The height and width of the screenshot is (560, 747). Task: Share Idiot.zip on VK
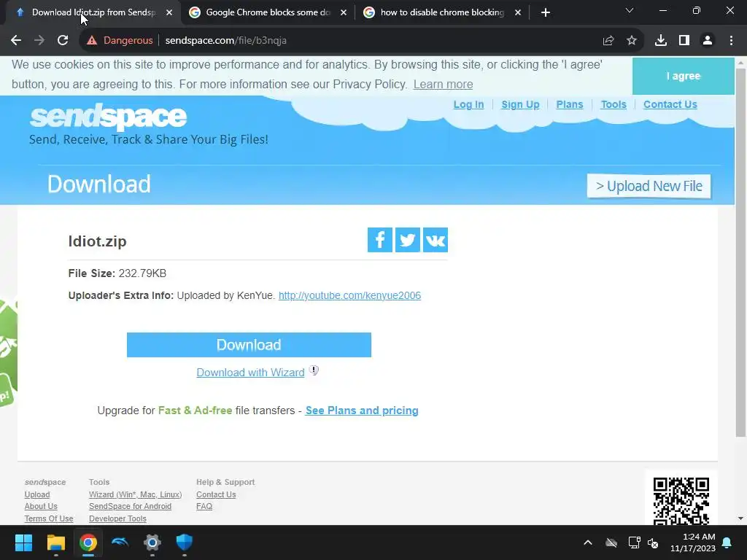click(x=436, y=239)
